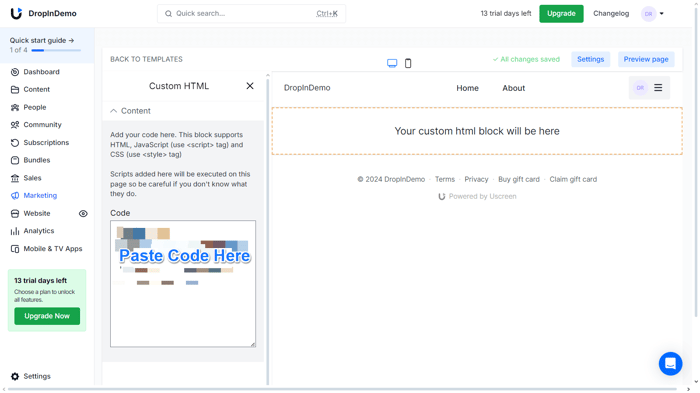Switch to mobile preview icon

[x=408, y=63]
